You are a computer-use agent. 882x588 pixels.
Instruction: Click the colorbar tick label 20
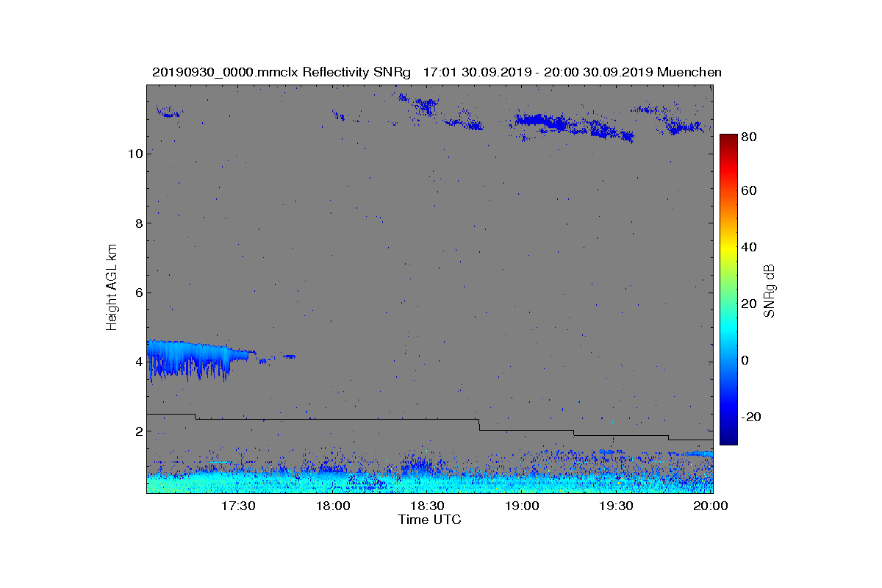coord(750,303)
